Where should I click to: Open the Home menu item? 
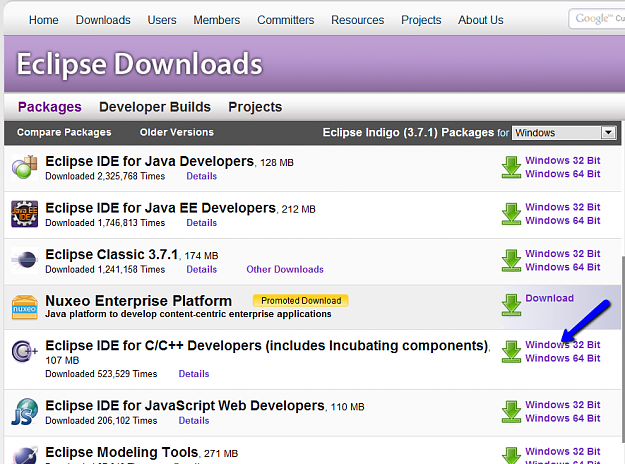43,20
